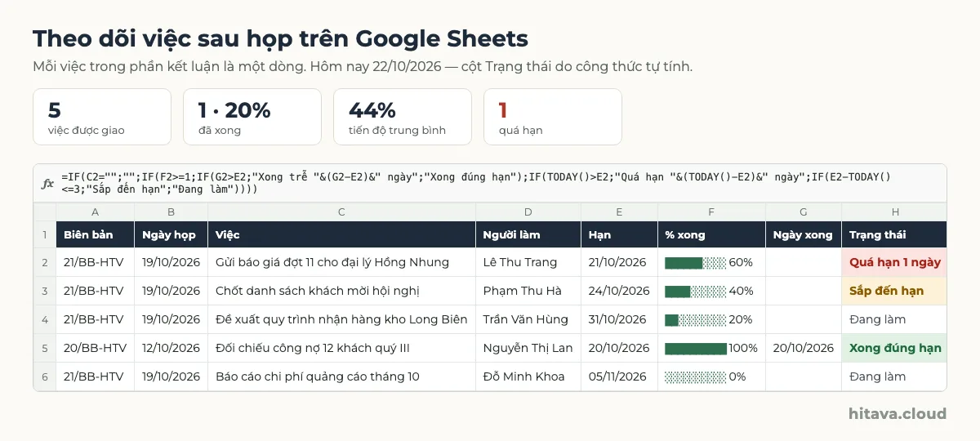
Task: Click the cell 'Lê Thu Trang'
Action: 528,262
